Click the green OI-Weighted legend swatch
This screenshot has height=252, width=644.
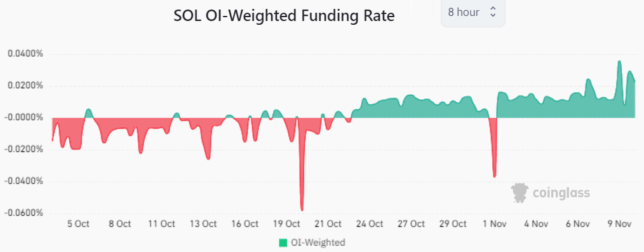(x=283, y=242)
